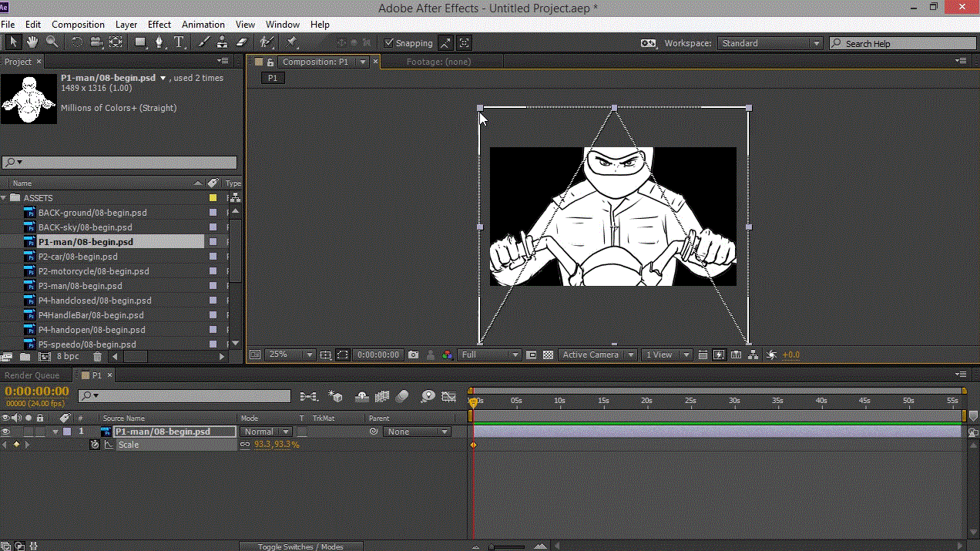Viewport: 980px width, 551px height.
Task: Select the Zoom magnifier tool
Action: pos(52,42)
